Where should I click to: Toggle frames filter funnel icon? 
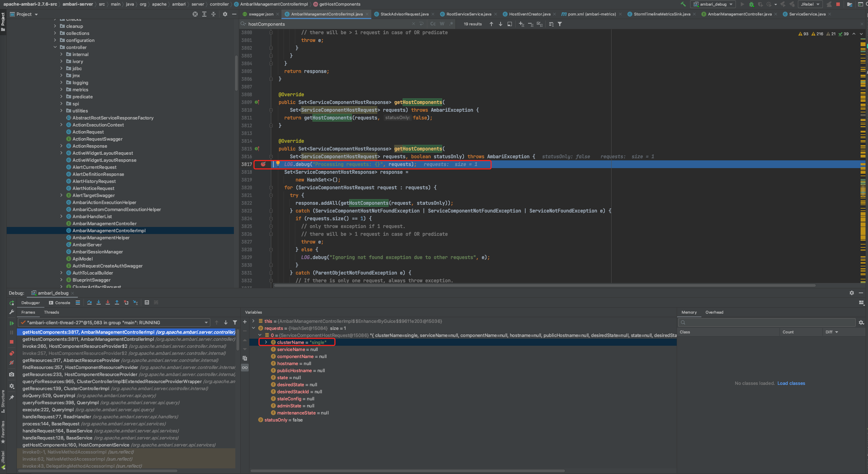click(x=235, y=322)
